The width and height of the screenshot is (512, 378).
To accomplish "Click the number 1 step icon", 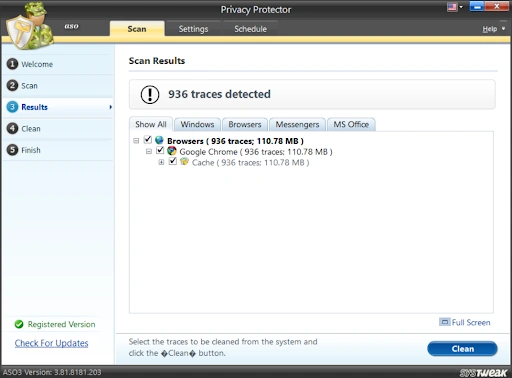I will click(12, 64).
